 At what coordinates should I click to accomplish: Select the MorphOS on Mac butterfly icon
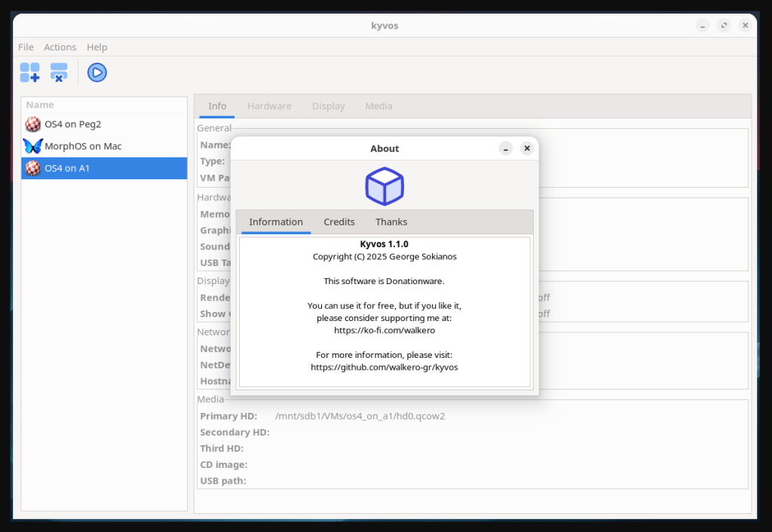click(x=32, y=146)
